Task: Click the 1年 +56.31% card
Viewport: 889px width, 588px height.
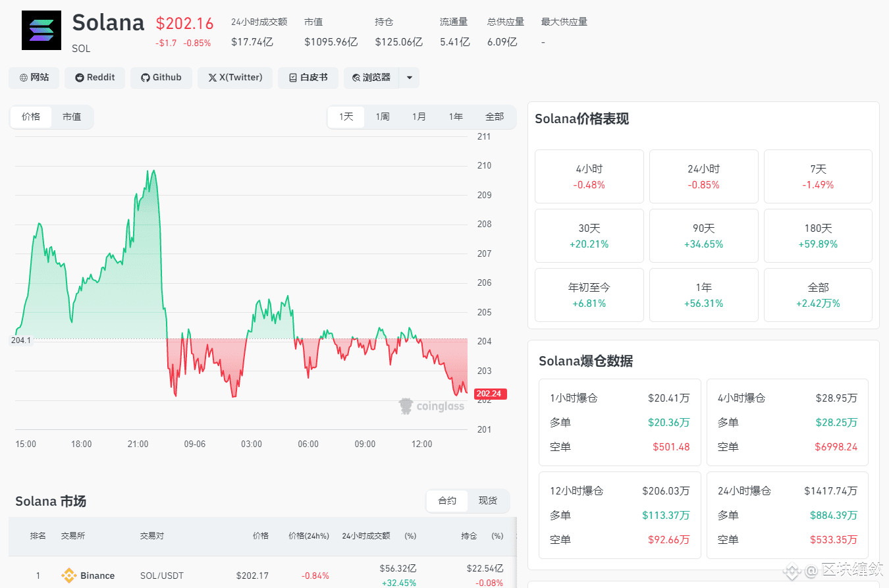Action: pos(704,295)
